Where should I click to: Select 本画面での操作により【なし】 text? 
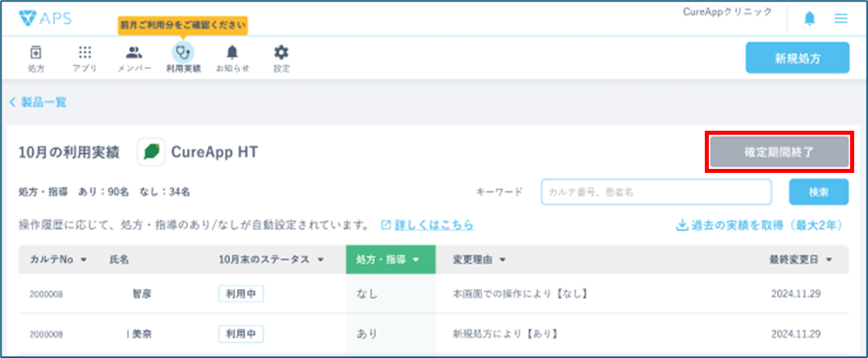coord(520,295)
